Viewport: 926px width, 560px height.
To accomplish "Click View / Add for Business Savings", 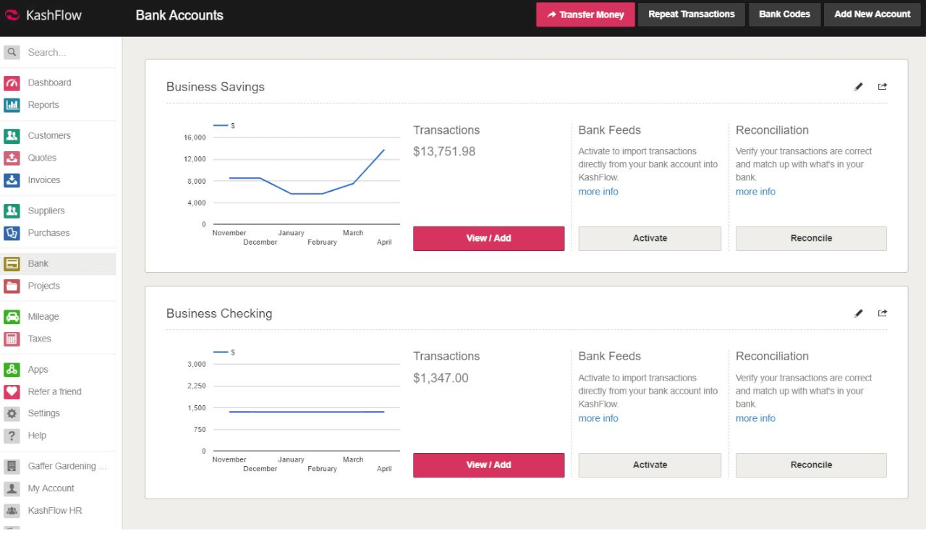I will (x=489, y=239).
